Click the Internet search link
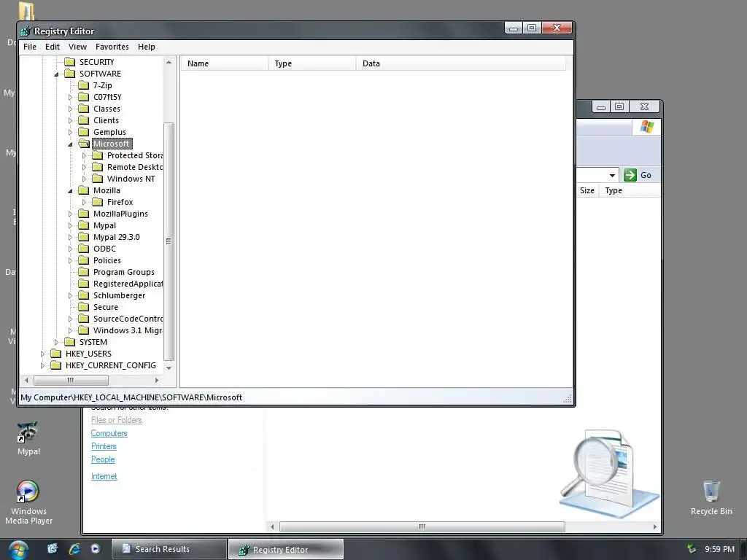 pyautogui.click(x=104, y=475)
